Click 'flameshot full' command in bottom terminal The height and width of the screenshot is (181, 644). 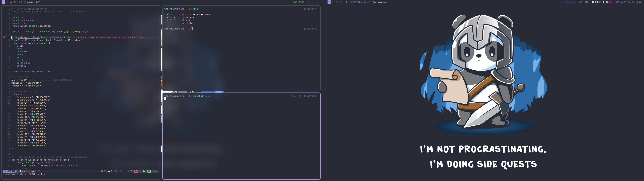coord(201,96)
